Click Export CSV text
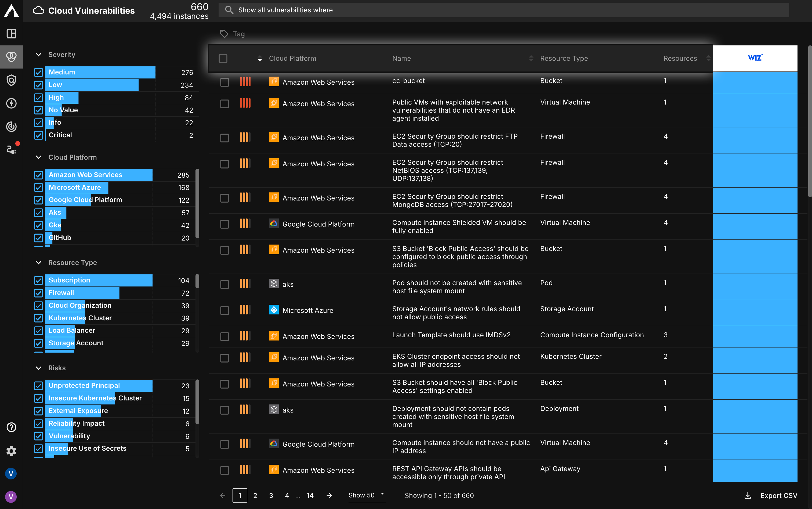Screen dimensions: 812x509 779,496
